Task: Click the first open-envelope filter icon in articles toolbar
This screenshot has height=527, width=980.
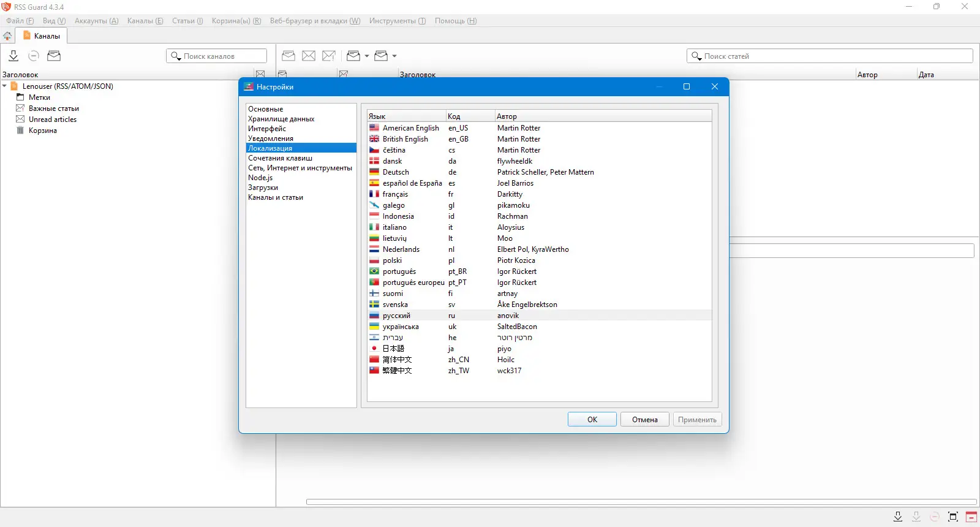Action: coord(353,56)
